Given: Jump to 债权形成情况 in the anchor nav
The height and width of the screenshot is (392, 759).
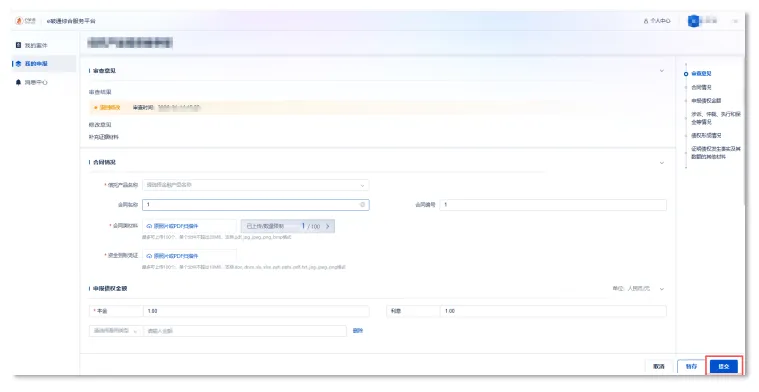Looking at the screenshot, I should 706,136.
